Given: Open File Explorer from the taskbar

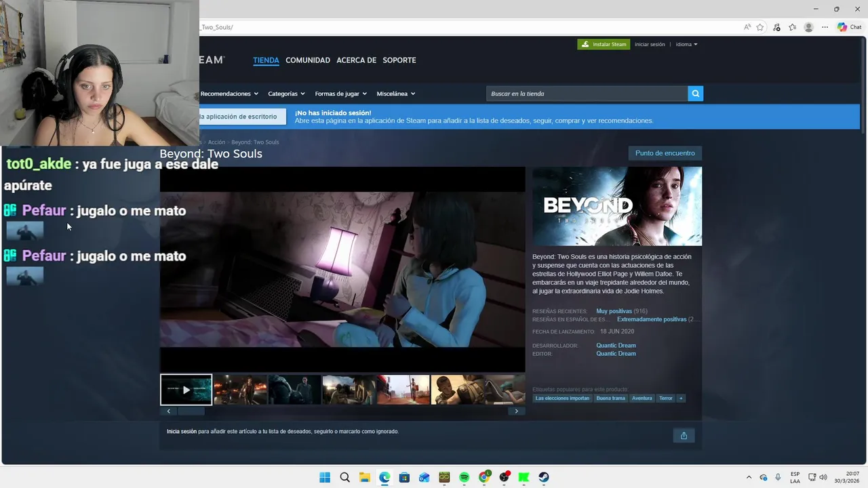Looking at the screenshot, I should point(364,477).
